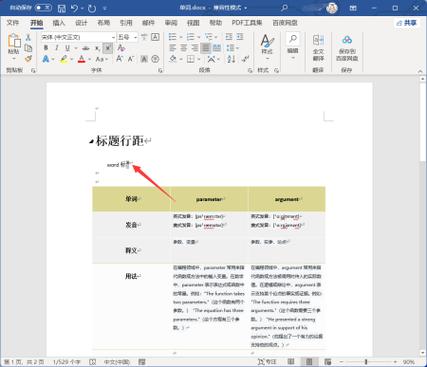Click the Save icon in title bar
The image size is (427, 367).
pos(62,8)
